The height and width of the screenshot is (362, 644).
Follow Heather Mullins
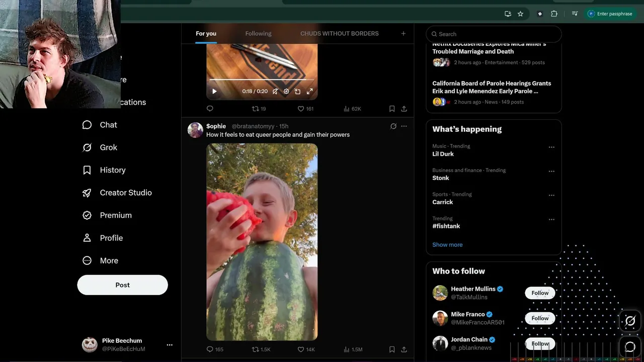[540, 293]
